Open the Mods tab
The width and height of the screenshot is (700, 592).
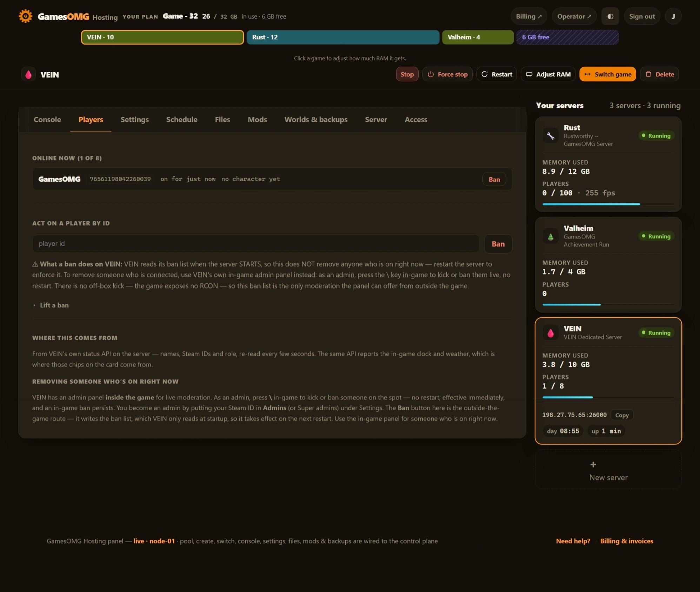pos(257,120)
